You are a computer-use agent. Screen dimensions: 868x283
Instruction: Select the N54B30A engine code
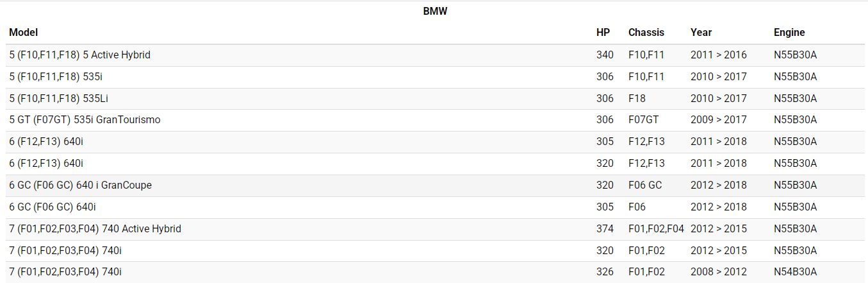795,272
